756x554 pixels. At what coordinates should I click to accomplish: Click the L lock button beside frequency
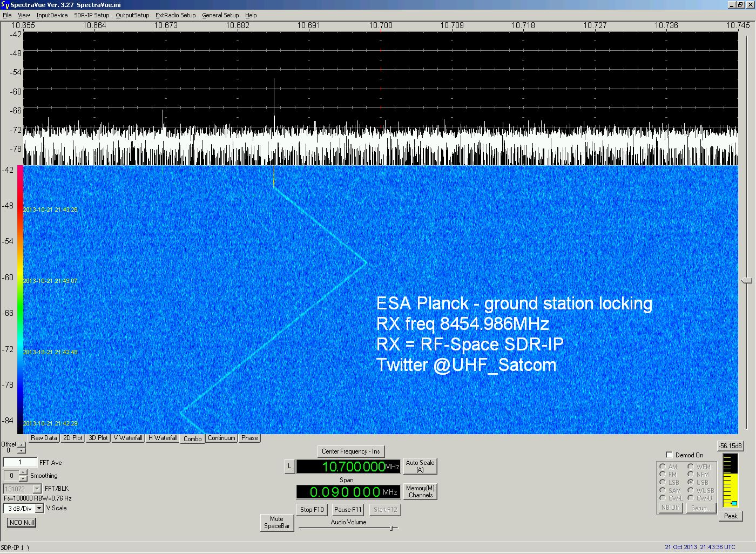[x=289, y=466]
